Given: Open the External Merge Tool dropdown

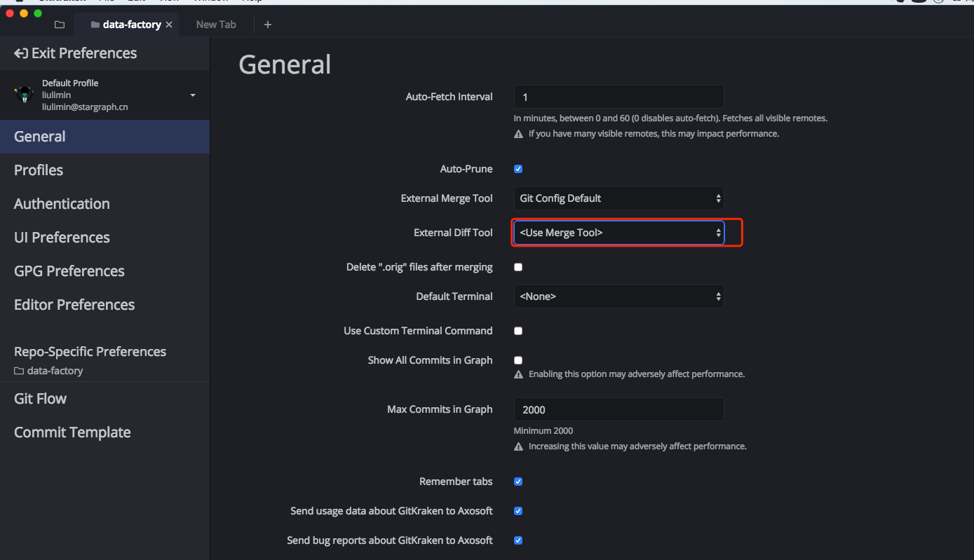Looking at the screenshot, I should point(618,198).
